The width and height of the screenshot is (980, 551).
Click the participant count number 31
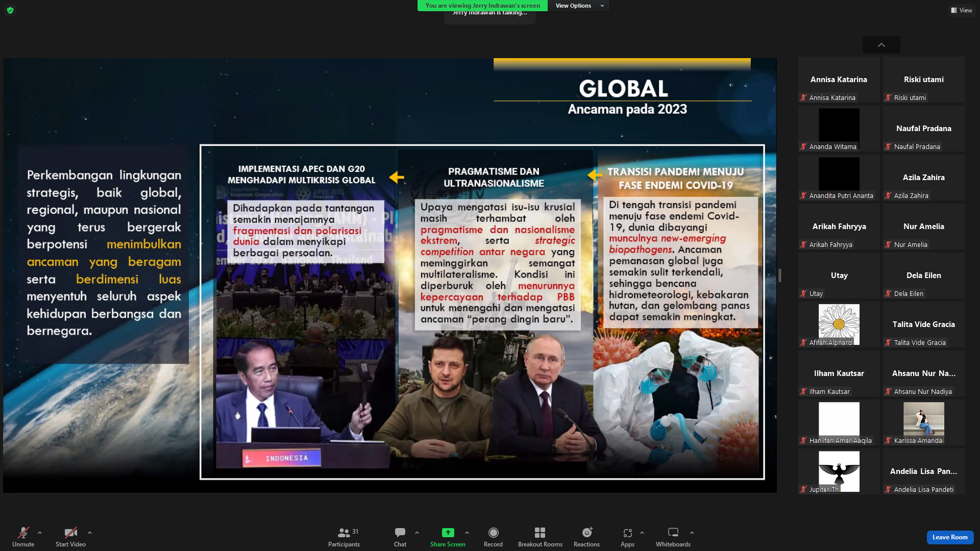(355, 531)
